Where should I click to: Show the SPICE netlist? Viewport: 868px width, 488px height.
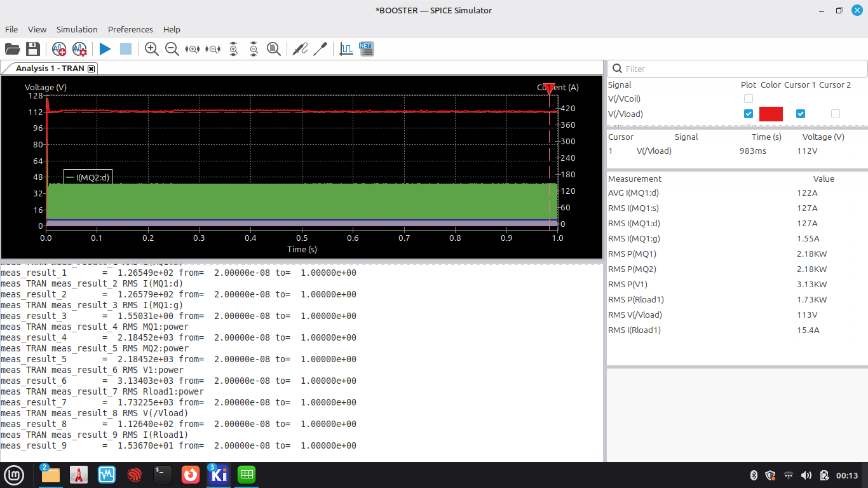coord(367,49)
